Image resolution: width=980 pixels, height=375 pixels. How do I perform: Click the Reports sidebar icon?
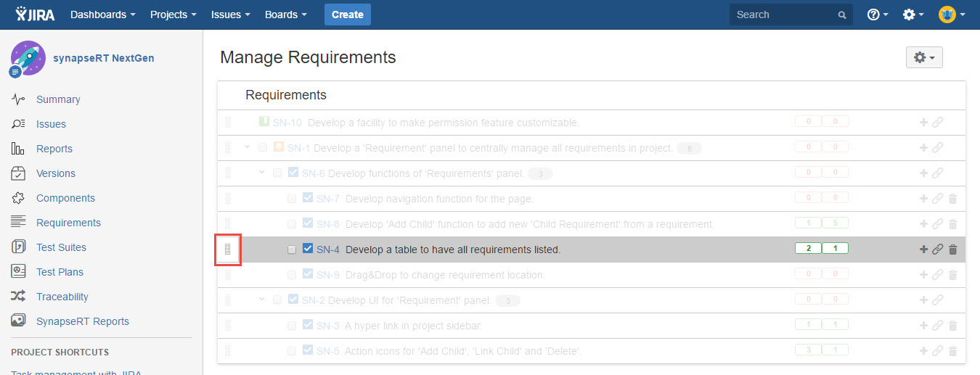19,149
